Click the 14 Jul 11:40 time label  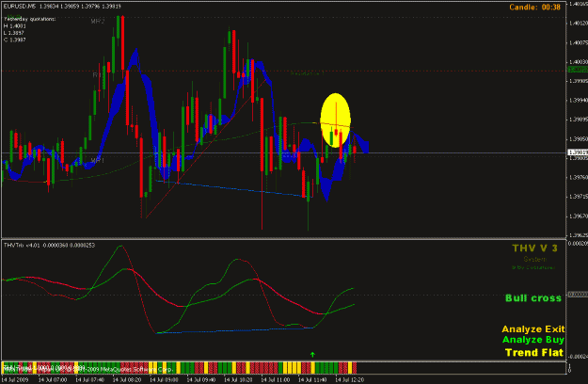coord(312,380)
